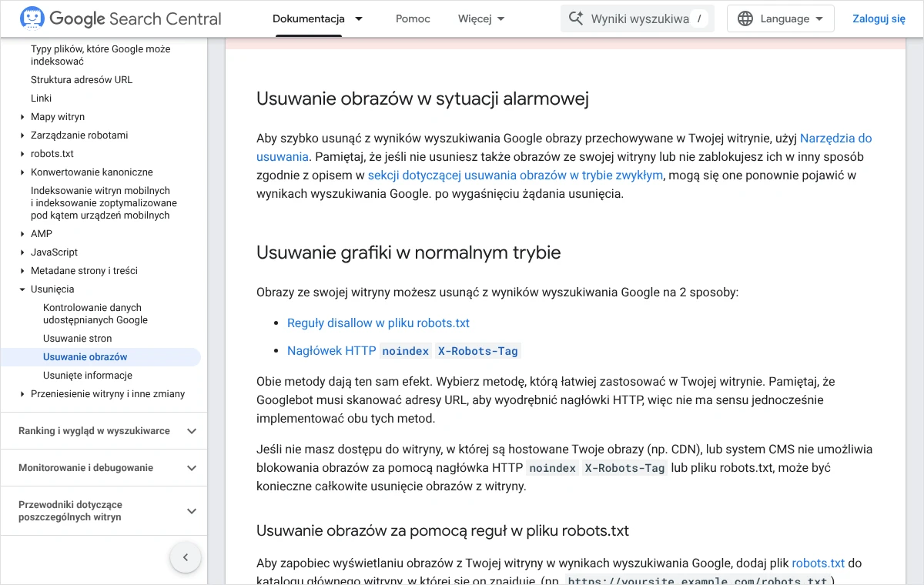Image resolution: width=924 pixels, height=585 pixels.
Task: Collapse the Usunięcia section
Action: [22, 289]
